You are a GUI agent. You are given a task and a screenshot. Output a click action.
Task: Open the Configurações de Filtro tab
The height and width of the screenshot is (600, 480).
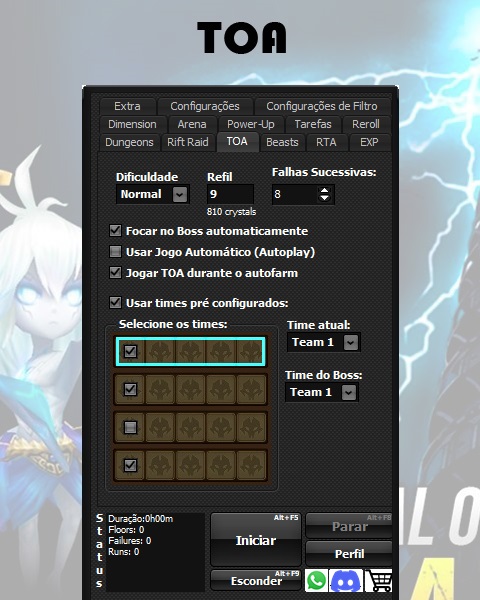point(322,106)
